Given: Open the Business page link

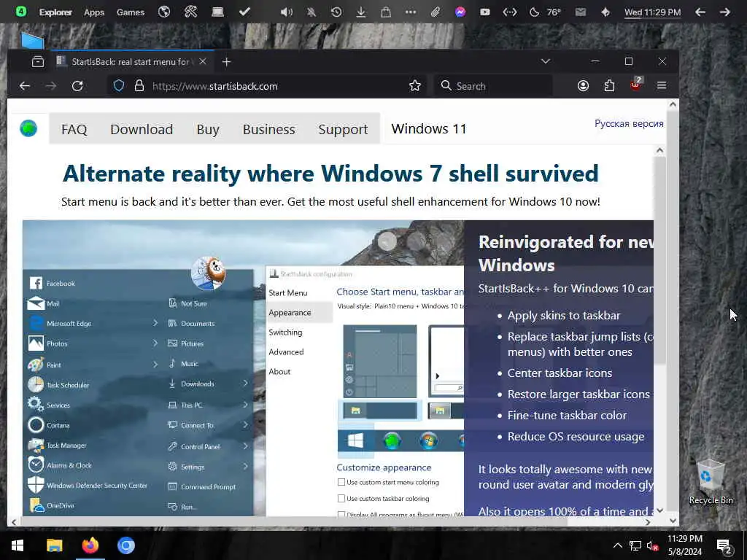Looking at the screenshot, I should click(268, 129).
